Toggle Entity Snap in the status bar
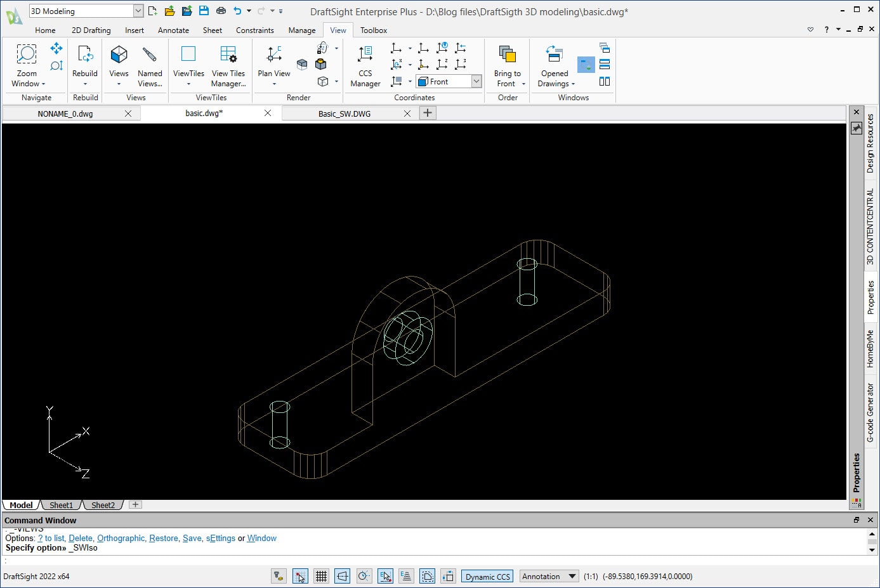Image resolution: width=880 pixels, height=588 pixels. 385,576
